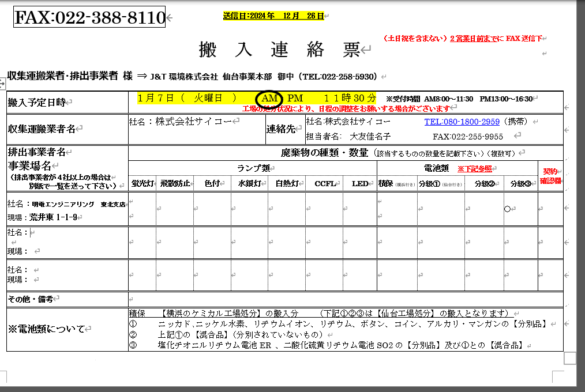
Task: Click the 担当者名 大友佳名子 text
Action: [x=349, y=137]
